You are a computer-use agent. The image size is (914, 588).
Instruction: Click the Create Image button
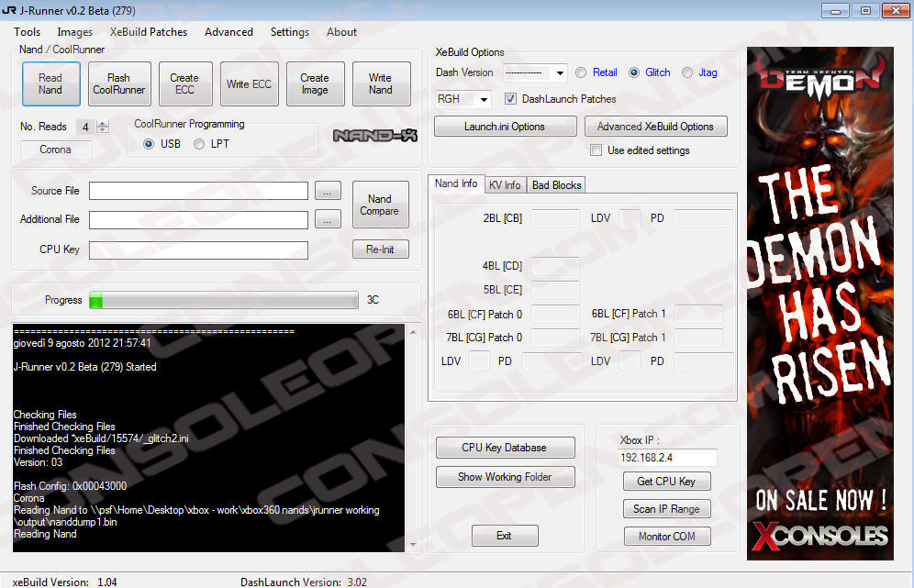click(x=315, y=83)
